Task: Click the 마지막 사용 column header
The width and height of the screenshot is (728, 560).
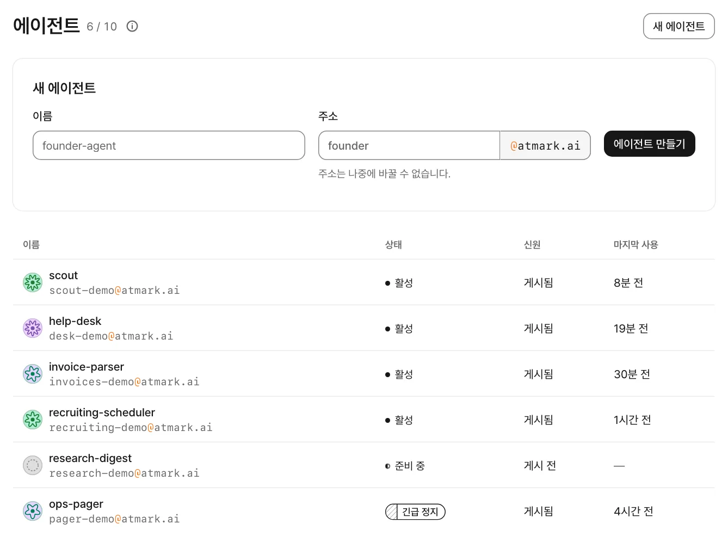Action: [636, 245]
